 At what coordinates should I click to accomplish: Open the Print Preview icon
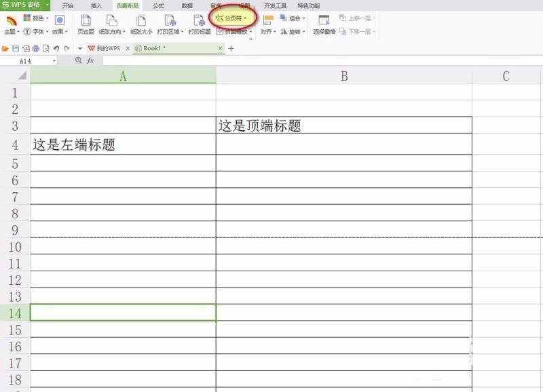coord(47,48)
